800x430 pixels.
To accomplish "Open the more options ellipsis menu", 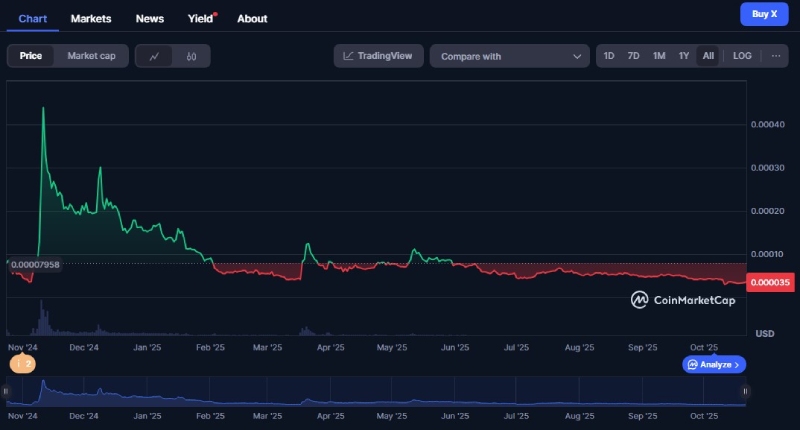I will 775,56.
